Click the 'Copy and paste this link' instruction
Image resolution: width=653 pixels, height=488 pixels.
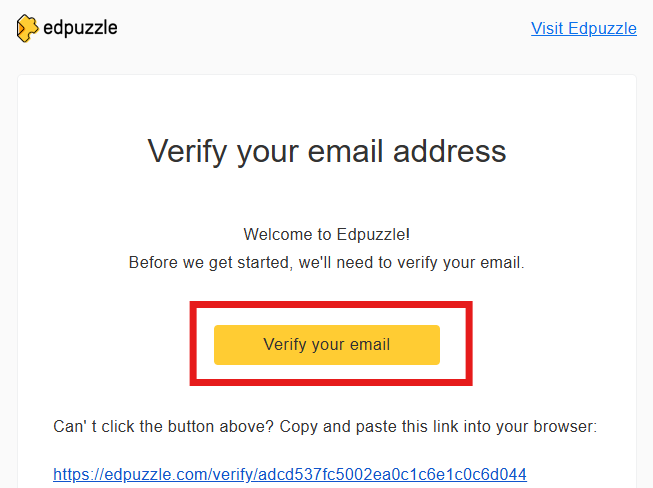pos(325,427)
